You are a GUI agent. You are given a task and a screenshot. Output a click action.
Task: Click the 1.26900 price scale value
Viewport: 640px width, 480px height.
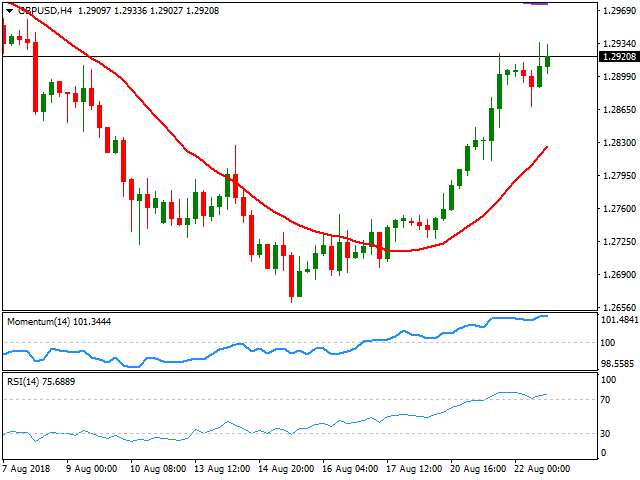(x=620, y=275)
